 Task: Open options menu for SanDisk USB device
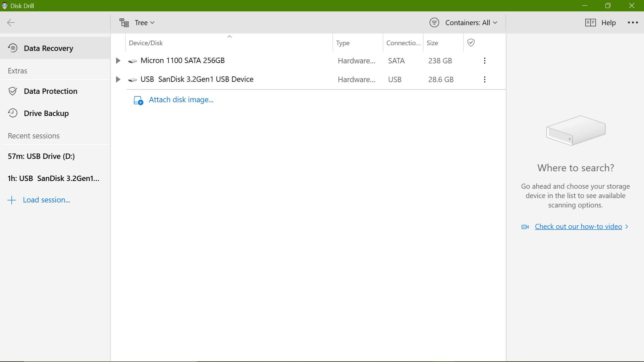[x=484, y=79]
